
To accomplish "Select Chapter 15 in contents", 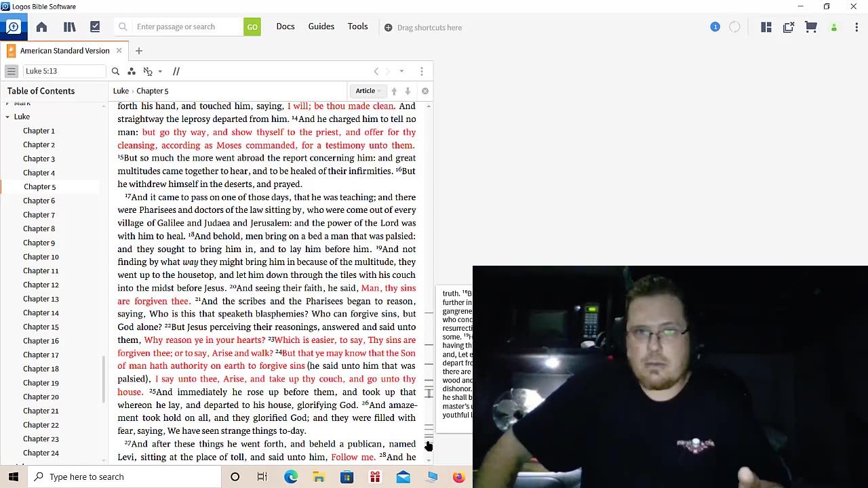I will tap(41, 327).
